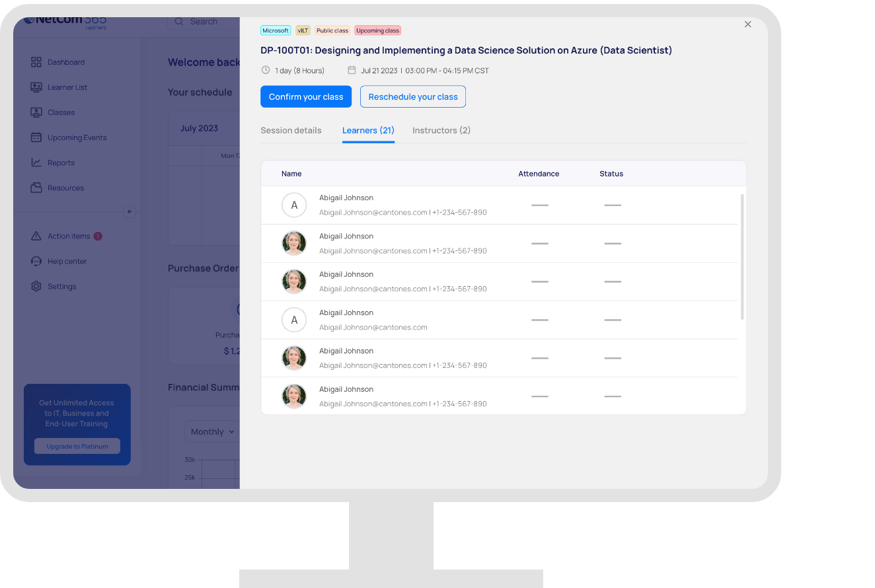The width and height of the screenshot is (875, 588).
Task: Click the Action items warning icon
Action: tap(36, 236)
